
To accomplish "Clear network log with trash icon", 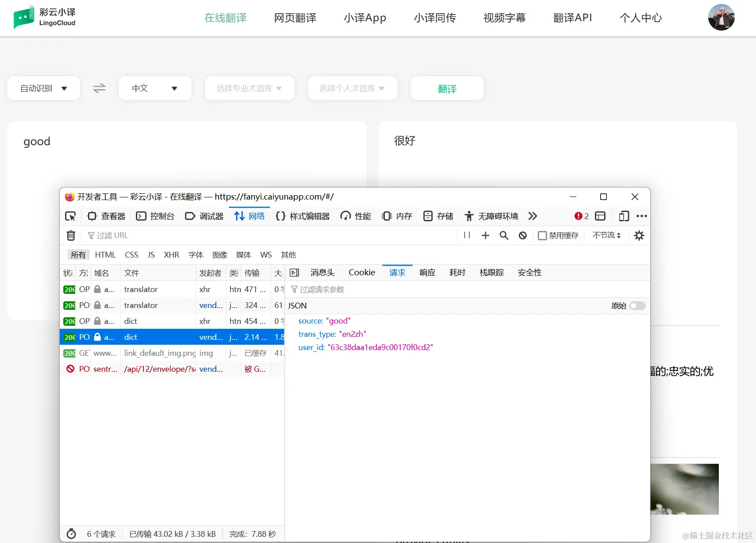I will click(71, 235).
